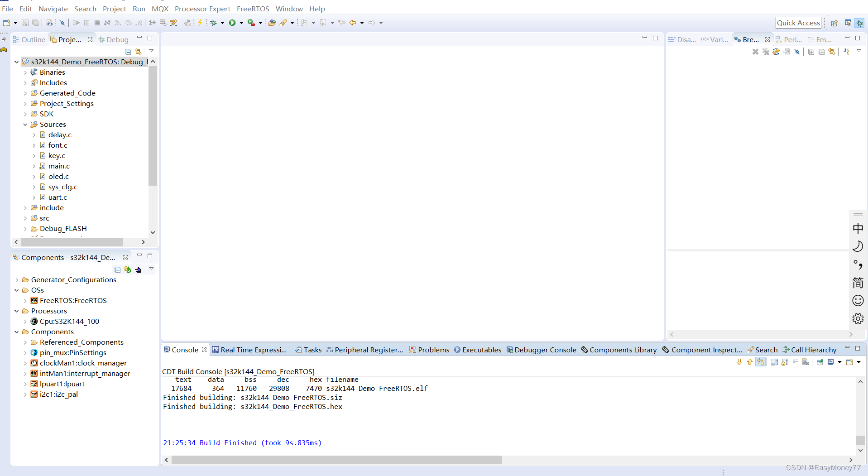This screenshot has width=868, height=476.
Task: Switch to the Problems tab
Action: coord(433,350)
